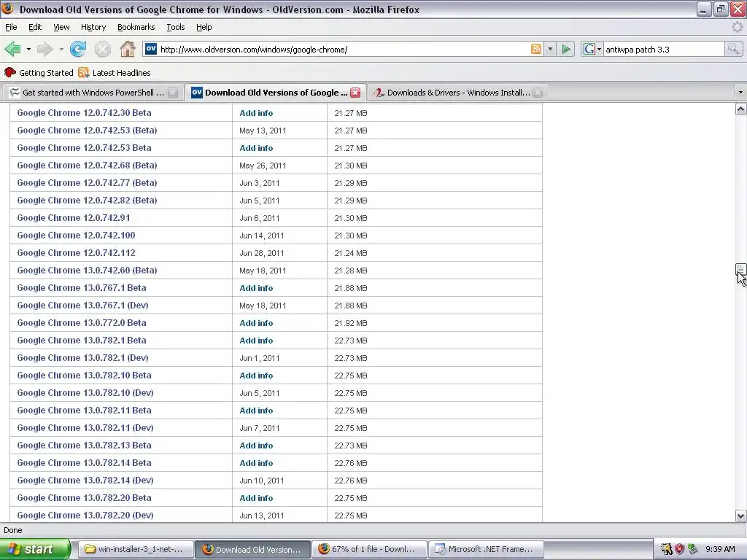This screenshot has width=747, height=560.
Task: Click Add info for Chrome 12.0.742.30 Beta
Action: [256, 113]
